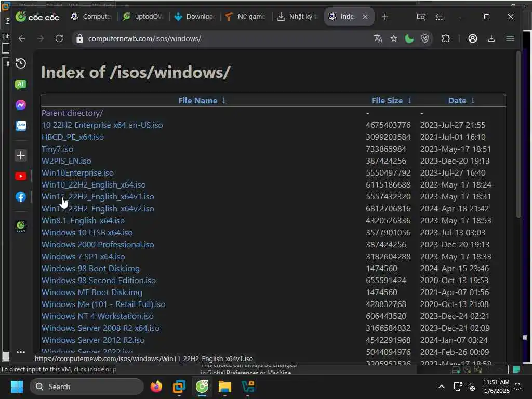This screenshot has width=532, height=399.
Task: Open translate page icon in address bar
Action: [x=378, y=38]
